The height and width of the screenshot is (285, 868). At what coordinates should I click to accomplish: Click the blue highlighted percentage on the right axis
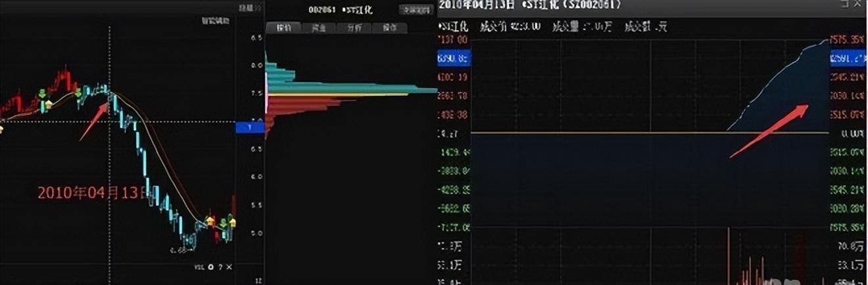tap(849, 58)
